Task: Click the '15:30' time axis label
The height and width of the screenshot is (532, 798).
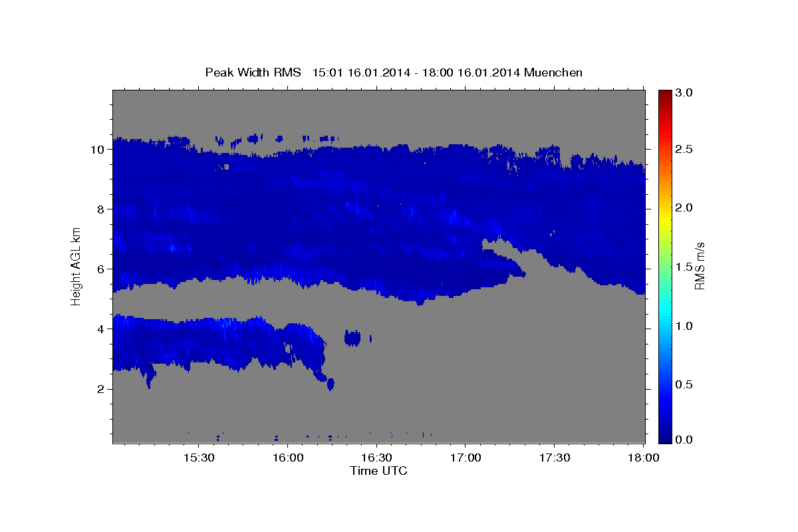Action: coord(198,458)
